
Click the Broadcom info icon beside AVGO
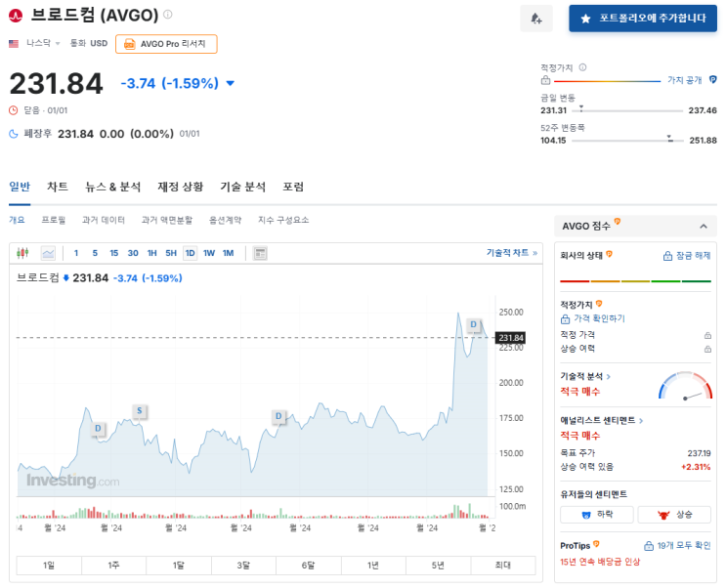(x=168, y=15)
